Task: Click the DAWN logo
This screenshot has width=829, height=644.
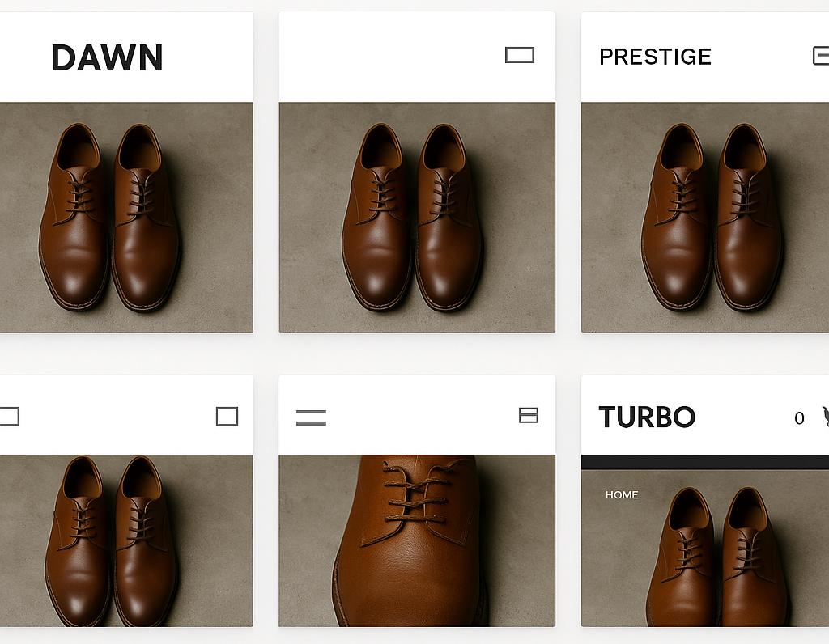Action: click(x=107, y=57)
